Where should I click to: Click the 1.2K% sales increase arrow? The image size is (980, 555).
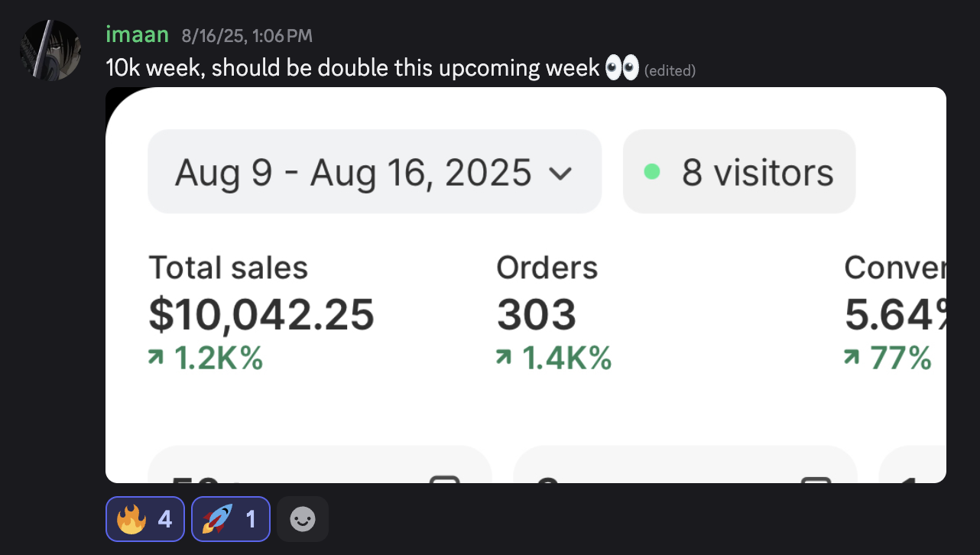[157, 358]
